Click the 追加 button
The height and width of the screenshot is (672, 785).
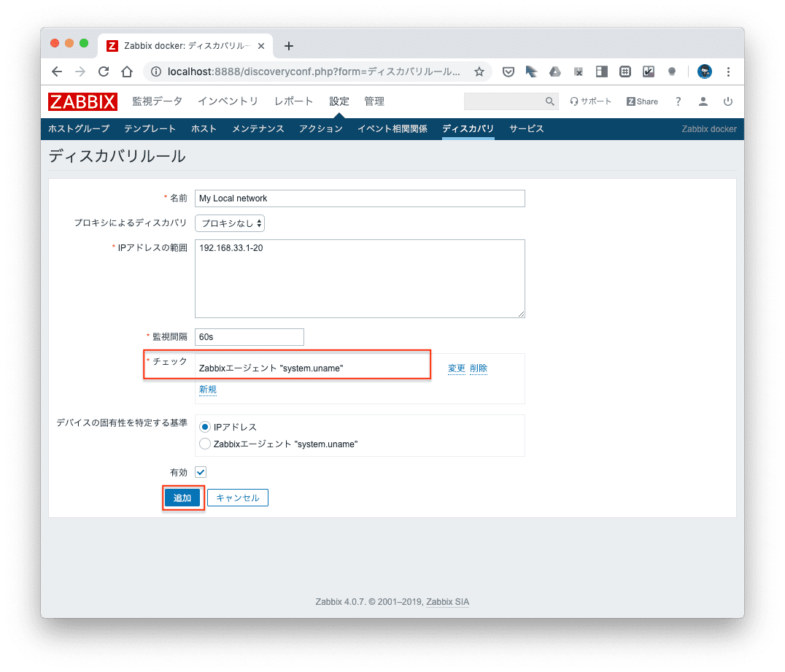point(182,498)
